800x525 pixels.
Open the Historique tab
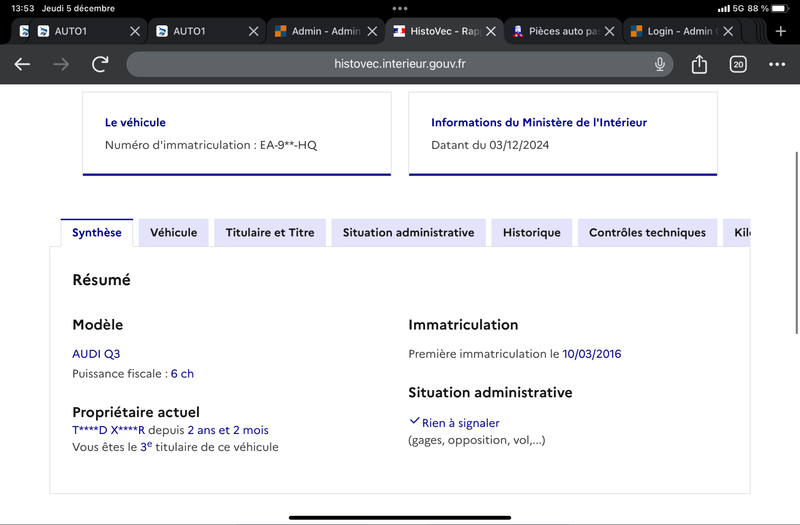pos(532,233)
